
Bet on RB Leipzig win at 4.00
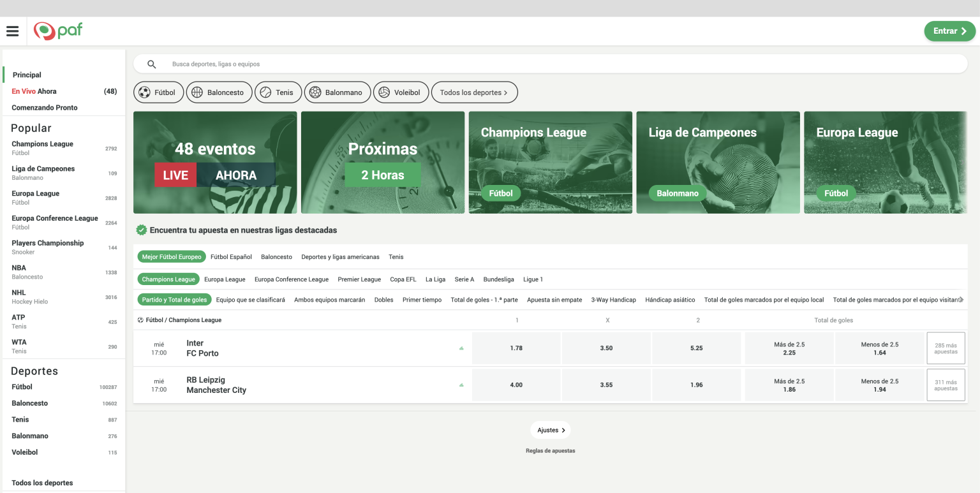[x=516, y=385]
